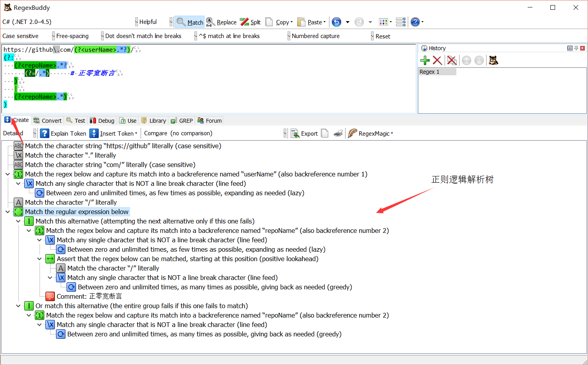Click the red comment icon in tree
588x365 pixels.
coord(50,296)
